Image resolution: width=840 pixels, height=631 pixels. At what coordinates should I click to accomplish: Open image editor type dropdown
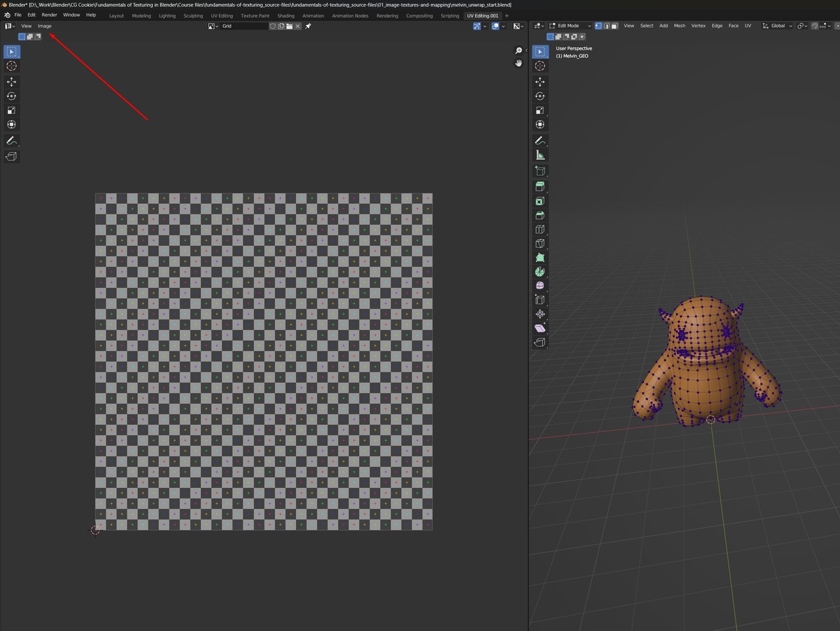coord(10,26)
